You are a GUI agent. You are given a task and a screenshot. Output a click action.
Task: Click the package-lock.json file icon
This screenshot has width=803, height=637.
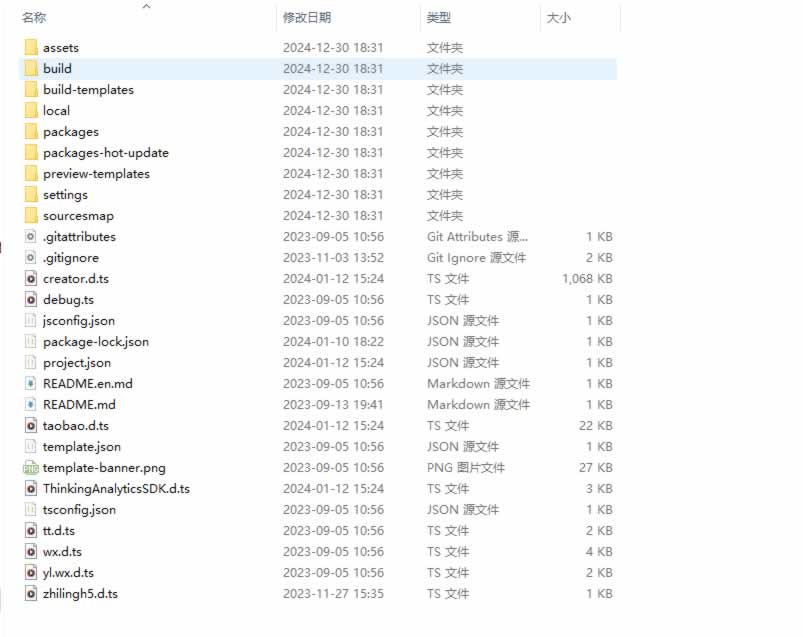click(x=30, y=341)
